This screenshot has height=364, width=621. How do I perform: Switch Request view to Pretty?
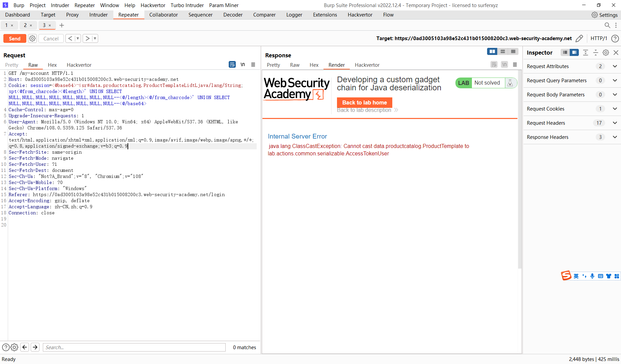(12, 65)
